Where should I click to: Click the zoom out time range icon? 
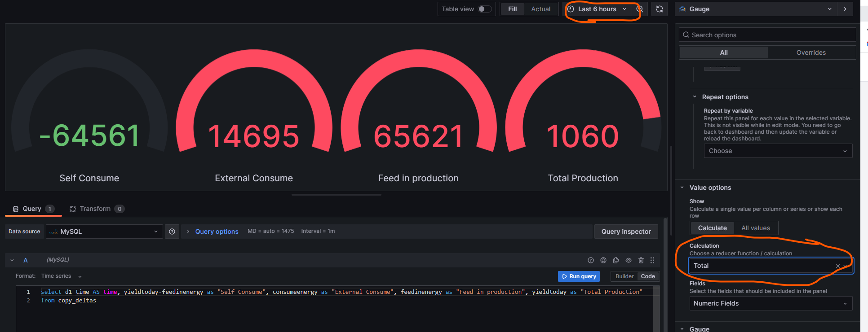click(x=640, y=9)
